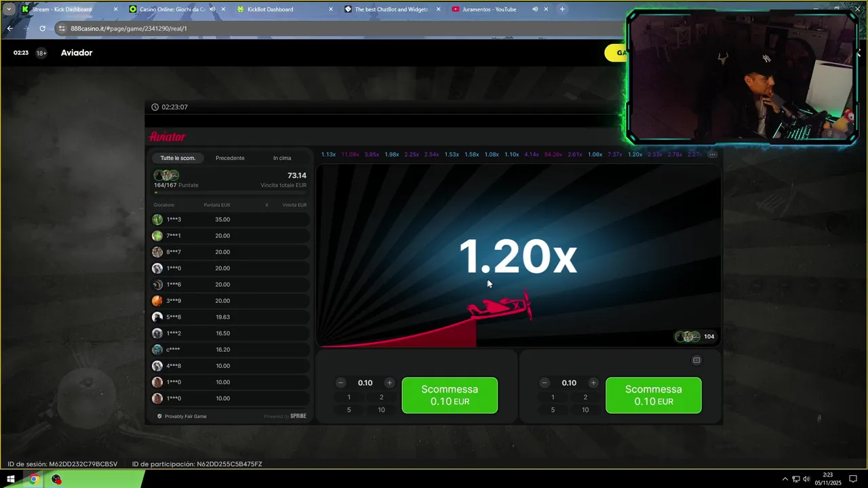Increase bet amount in right bet panel
Screen dimensions: 868x488
[593, 383]
